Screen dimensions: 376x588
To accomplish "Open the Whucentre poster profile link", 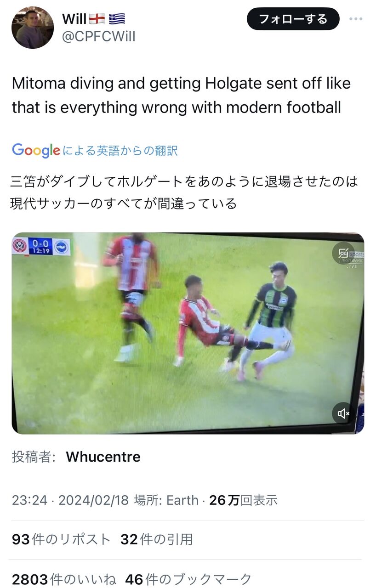I will click(x=103, y=457).
